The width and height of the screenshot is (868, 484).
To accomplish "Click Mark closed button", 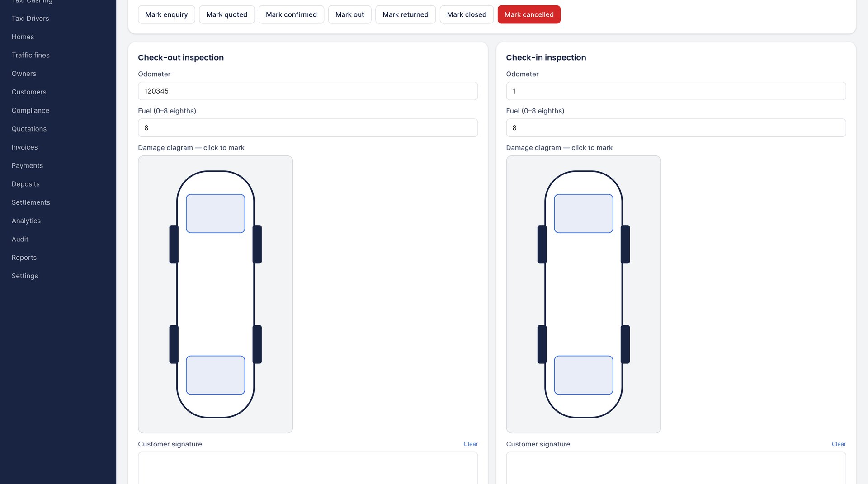I will point(467,14).
